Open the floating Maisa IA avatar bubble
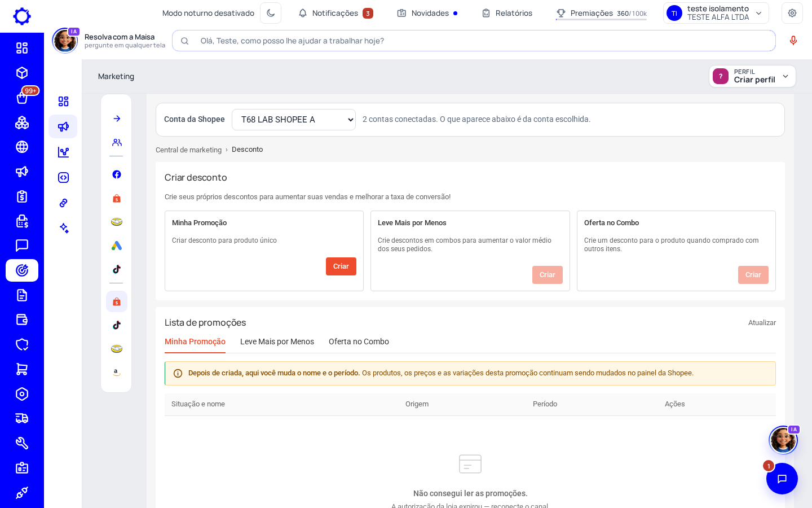812x508 pixels. pyautogui.click(x=783, y=440)
